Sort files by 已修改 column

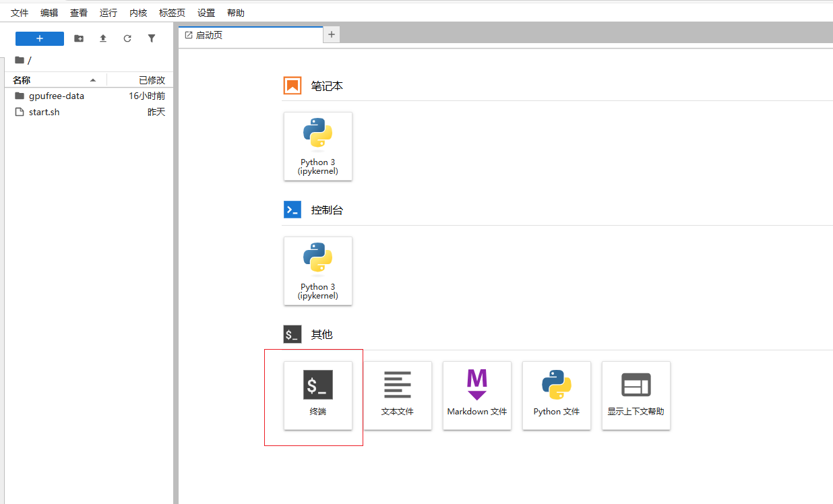pyautogui.click(x=141, y=80)
